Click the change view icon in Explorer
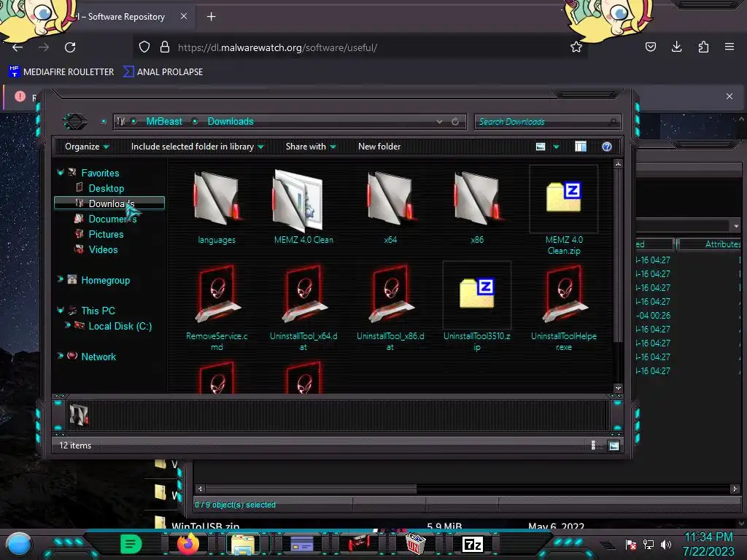The width and height of the screenshot is (747, 560). point(541,147)
